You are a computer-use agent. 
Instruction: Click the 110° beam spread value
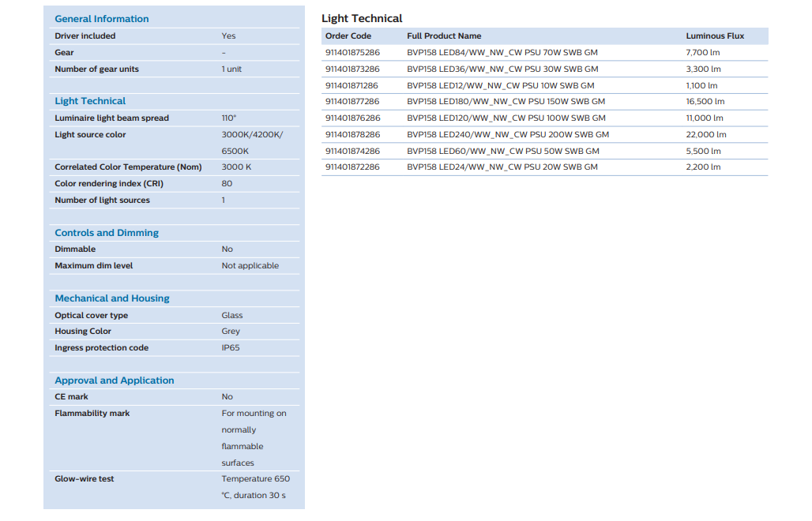coord(229,118)
